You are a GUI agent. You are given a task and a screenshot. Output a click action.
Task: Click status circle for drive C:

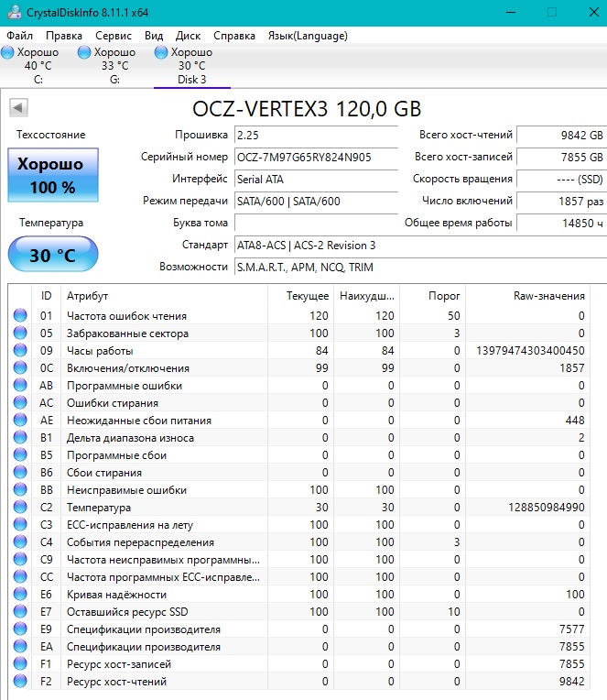coord(7,52)
